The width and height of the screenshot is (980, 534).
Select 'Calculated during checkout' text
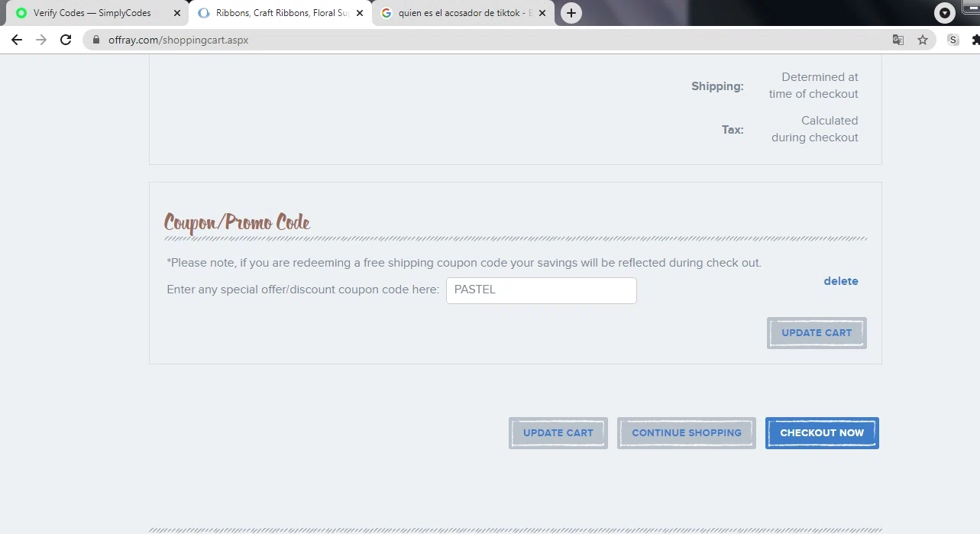point(815,129)
